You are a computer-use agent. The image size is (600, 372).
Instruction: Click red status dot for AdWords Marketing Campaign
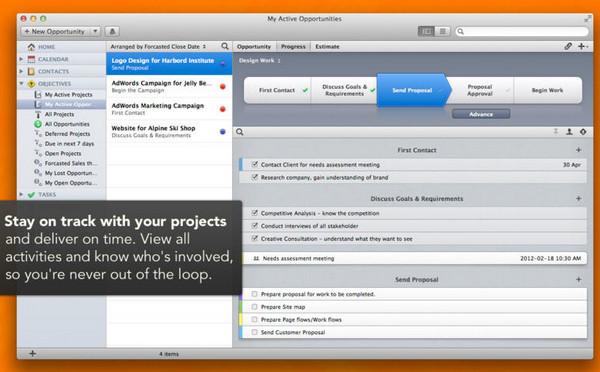coord(223,109)
